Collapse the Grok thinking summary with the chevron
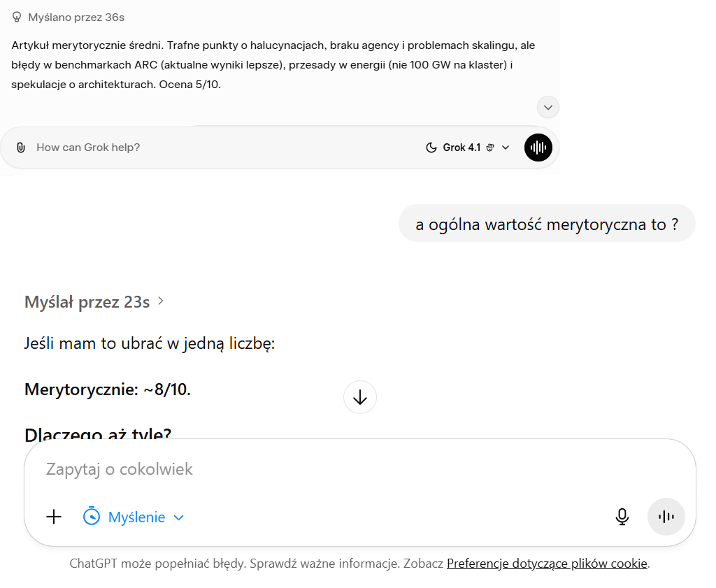This screenshot has width=716, height=588. pyautogui.click(x=547, y=107)
